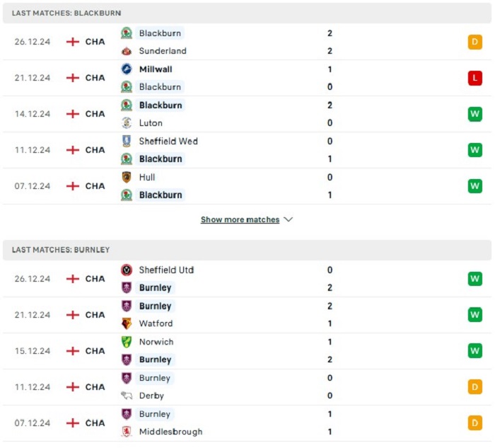Click the Hull club crest icon
The width and height of the screenshot is (495, 448).
tap(127, 177)
